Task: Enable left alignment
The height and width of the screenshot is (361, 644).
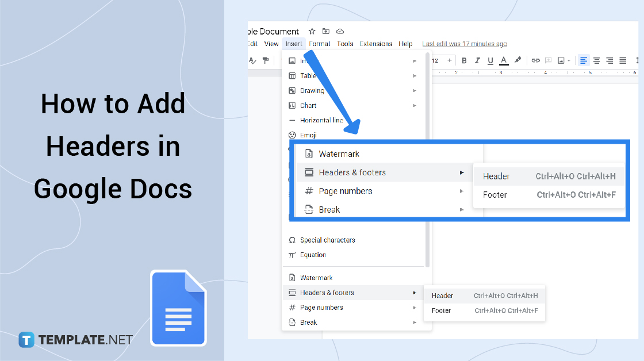Action: (583, 61)
